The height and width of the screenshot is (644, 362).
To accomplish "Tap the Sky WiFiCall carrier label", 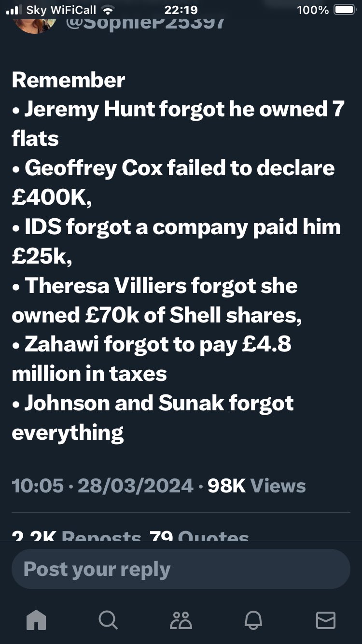I will pyautogui.click(x=61, y=10).
